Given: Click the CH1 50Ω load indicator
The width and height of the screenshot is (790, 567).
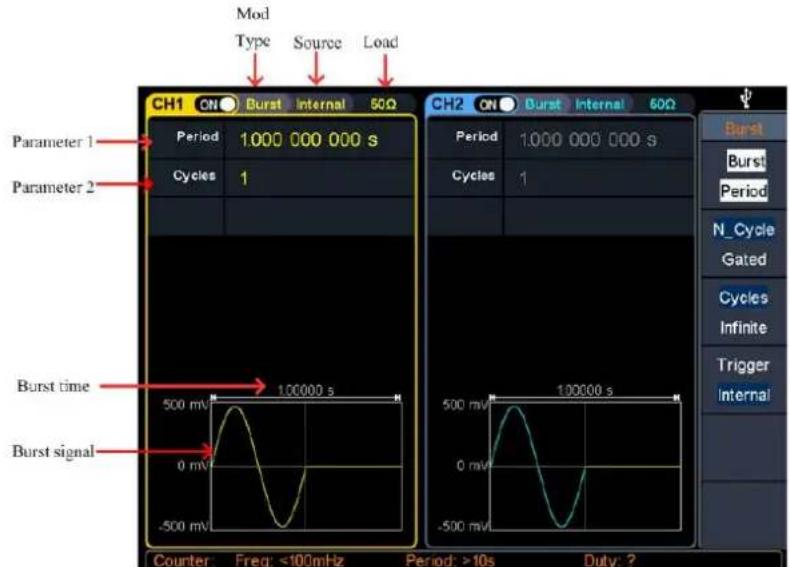Looking at the screenshot, I should coord(383,104).
